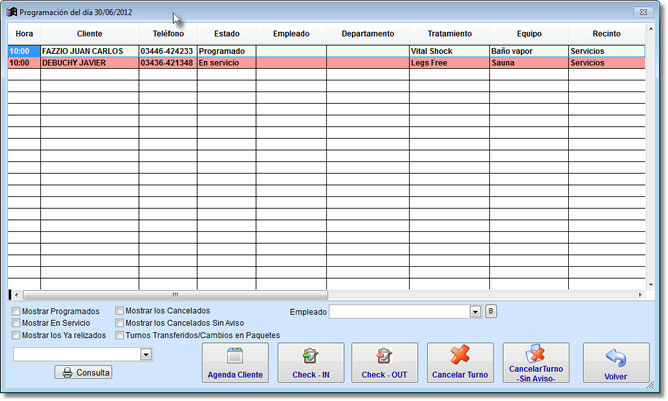Click the horizontal scrollbar thumb

point(176,294)
